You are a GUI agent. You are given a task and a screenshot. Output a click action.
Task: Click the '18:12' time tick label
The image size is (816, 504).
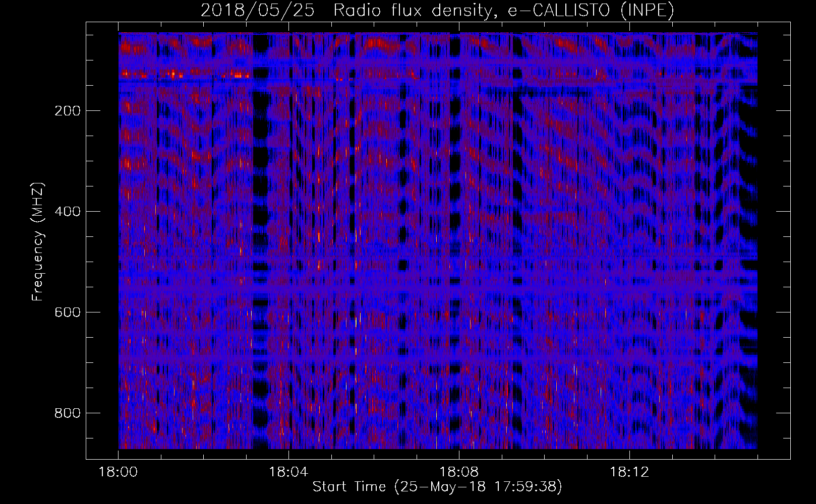[629, 472]
